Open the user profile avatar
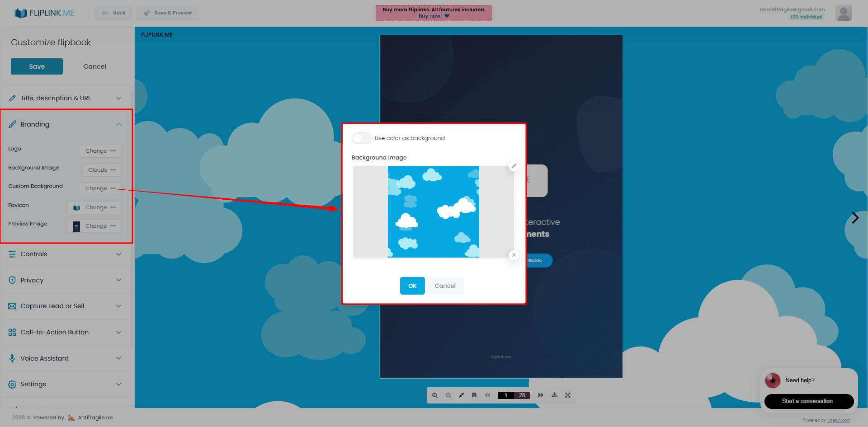The image size is (868, 427). [x=844, y=13]
